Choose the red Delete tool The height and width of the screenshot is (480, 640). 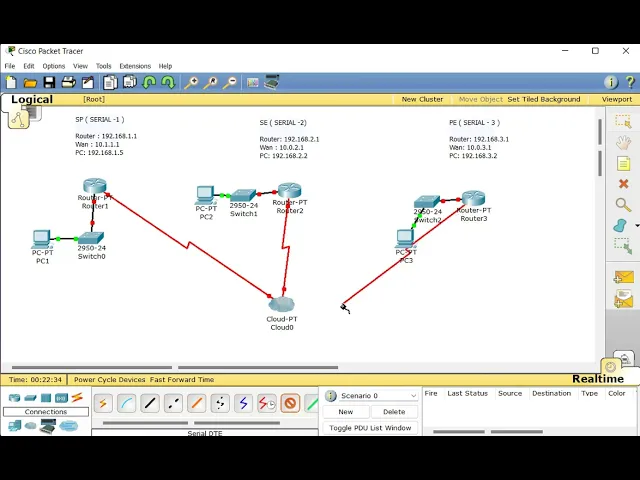623,184
